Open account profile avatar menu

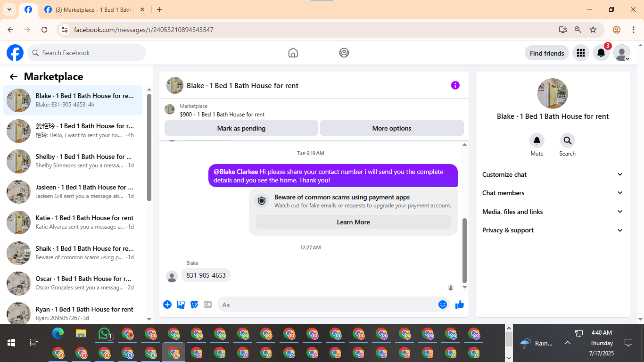[x=622, y=53]
